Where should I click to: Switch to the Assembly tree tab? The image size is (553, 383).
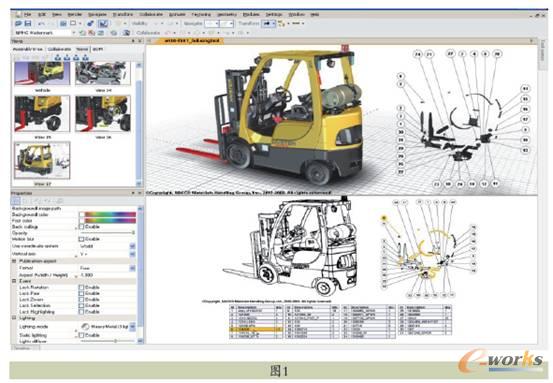[28, 49]
